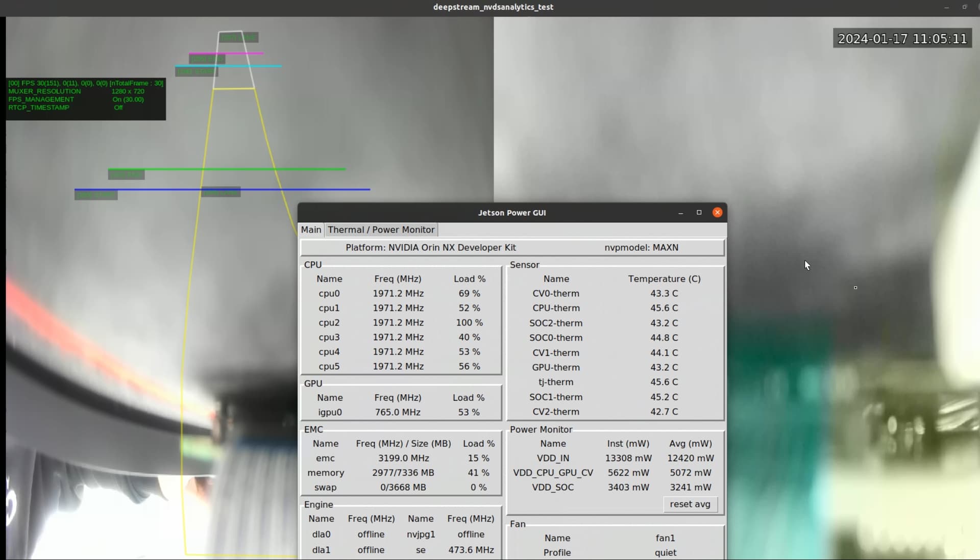Select the VDD_IN power monitor row

pyautogui.click(x=553, y=457)
